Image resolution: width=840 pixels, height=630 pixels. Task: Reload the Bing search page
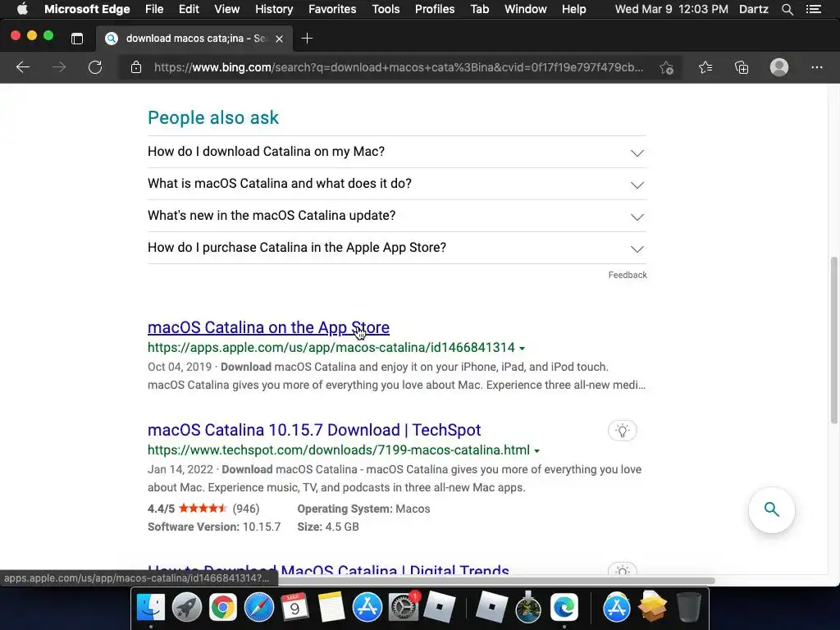click(95, 67)
